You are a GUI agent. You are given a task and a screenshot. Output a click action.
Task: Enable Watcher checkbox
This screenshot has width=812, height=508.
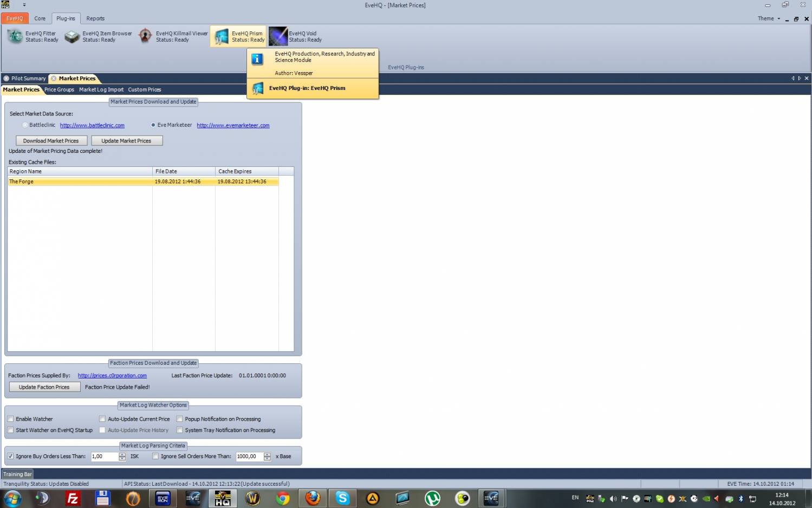10,419
